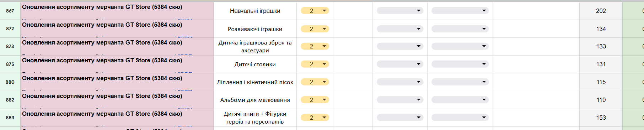Select the cell containing value 153
644x130 pixels.
(601, 118)
